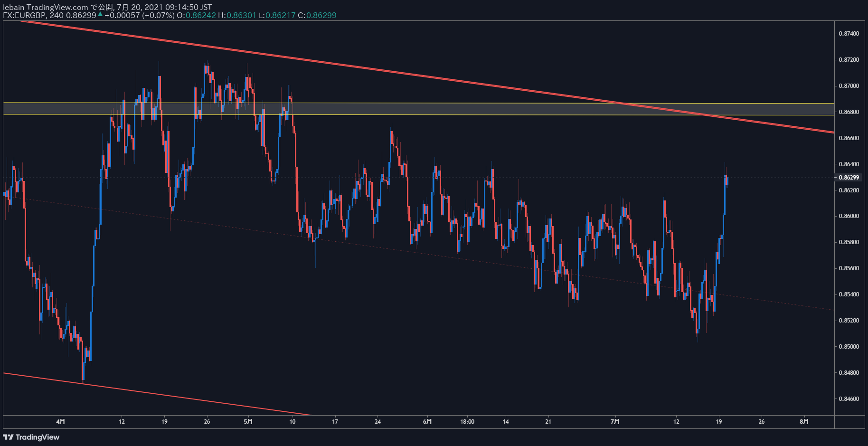Select the gray resistance zone rectangle
This screenshot has height=446, width=868.
[418, 109]
